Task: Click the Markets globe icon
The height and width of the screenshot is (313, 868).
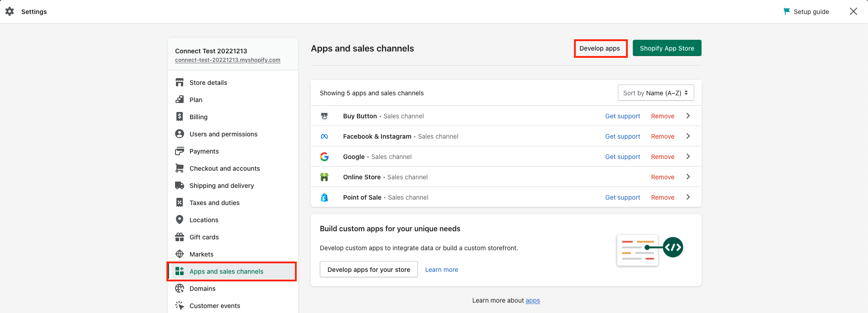Action: 180,254
